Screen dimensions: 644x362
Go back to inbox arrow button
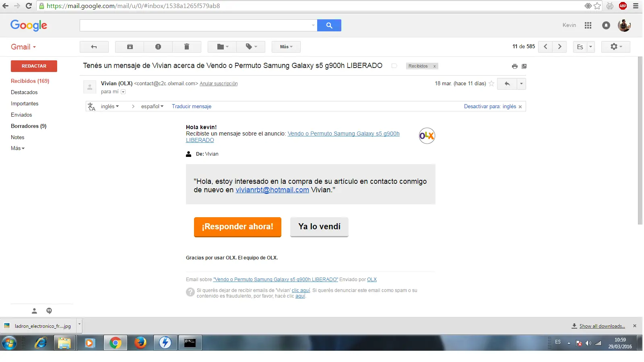[x=94, y=47]
